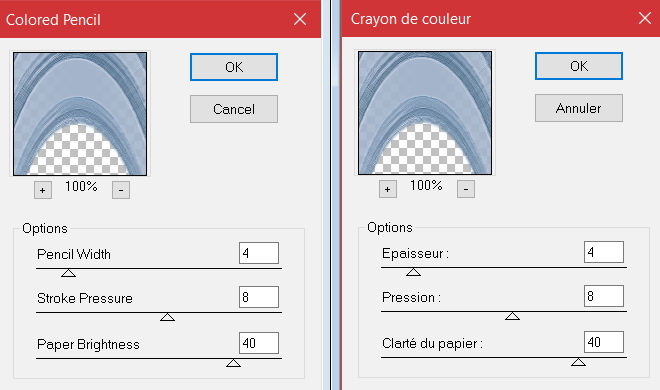Image resolution: width=660 pixels, height=390 pixels.
Task: Click the Stroke Pressure value field
Action: [x=259, y=297]
